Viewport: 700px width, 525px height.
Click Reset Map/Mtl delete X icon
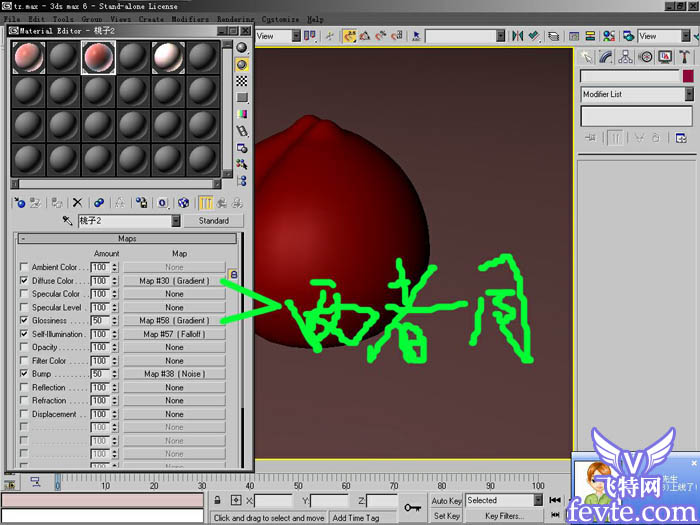click(x=78, y=202)
